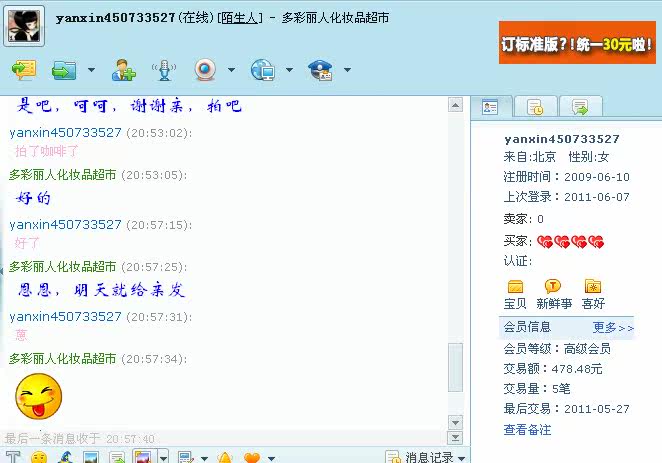
Task: Open the font T formatting tool
Action: (x=13, y=457)
